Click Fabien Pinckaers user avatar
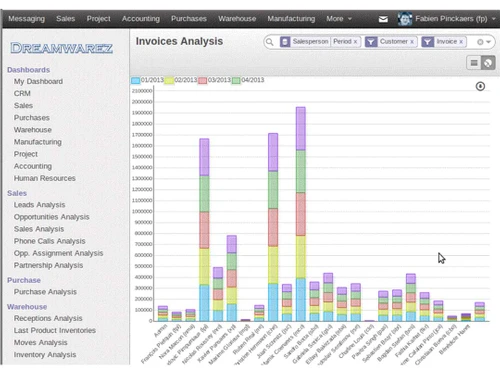The width and height of the screenshot is (500, 375). [x=405, y=19]
